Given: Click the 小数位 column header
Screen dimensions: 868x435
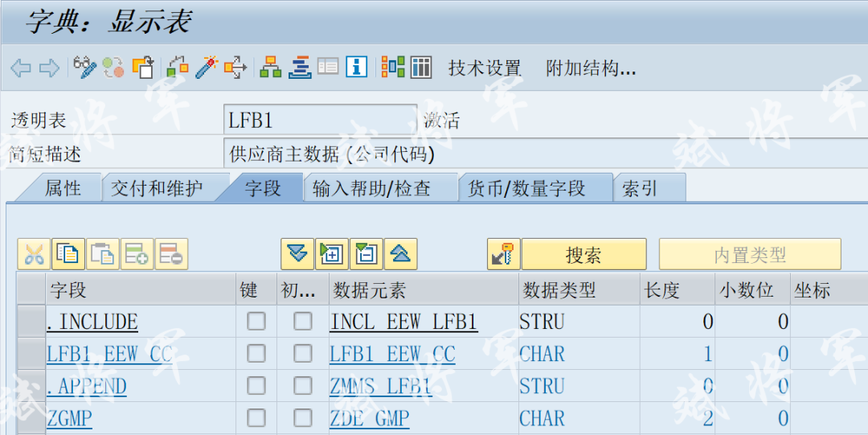Looking at the screenshot, I should 752,289.
